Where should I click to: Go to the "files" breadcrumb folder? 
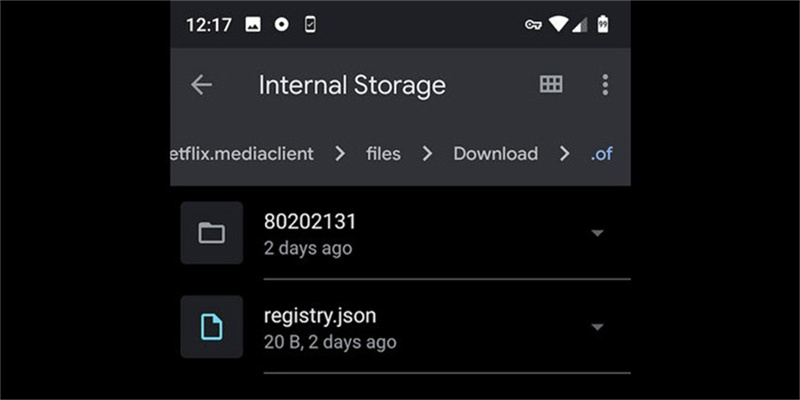click(383, 154)
